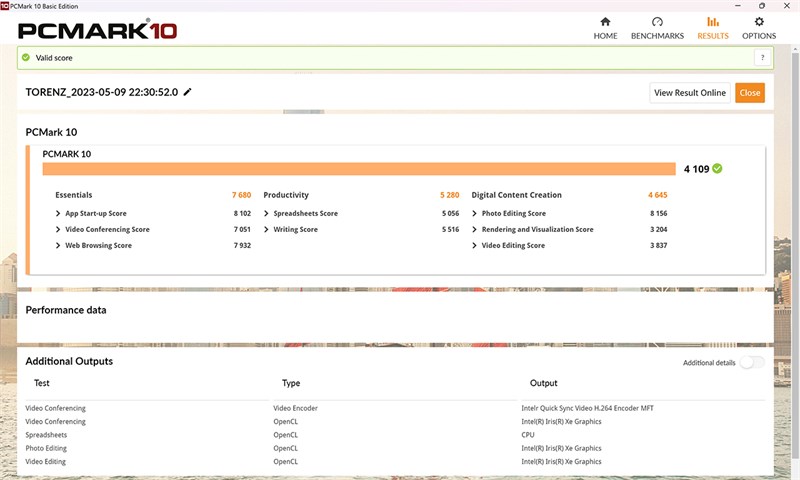Click the Essentials heading
The width and height of the screenshot is (800, 480).
(74, 195)
